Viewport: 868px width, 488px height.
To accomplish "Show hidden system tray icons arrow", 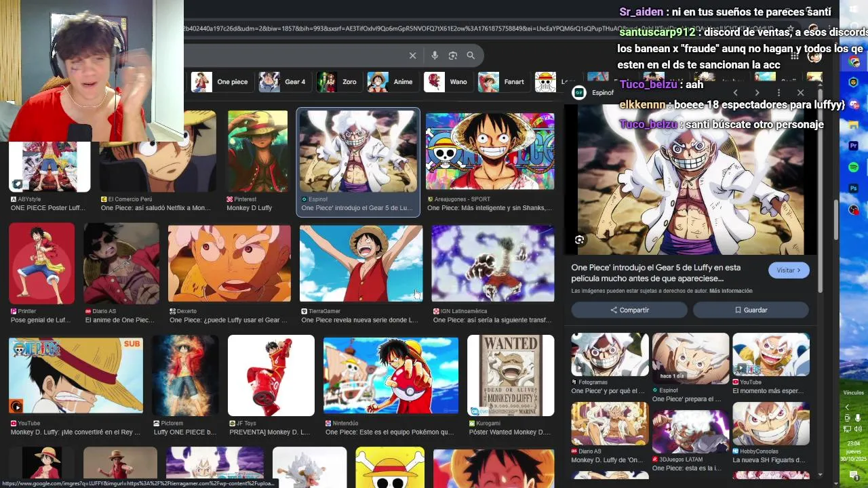I will click(x=847, y=407).
